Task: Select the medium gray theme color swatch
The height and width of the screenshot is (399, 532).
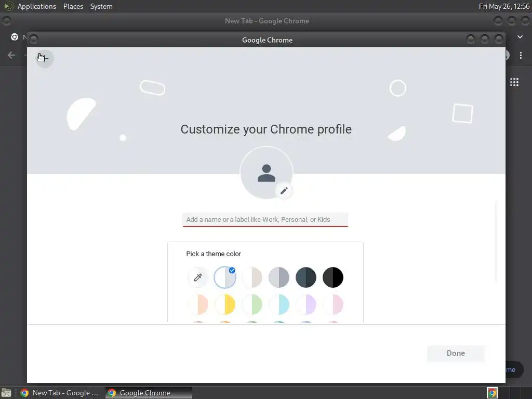Action: 279,277
